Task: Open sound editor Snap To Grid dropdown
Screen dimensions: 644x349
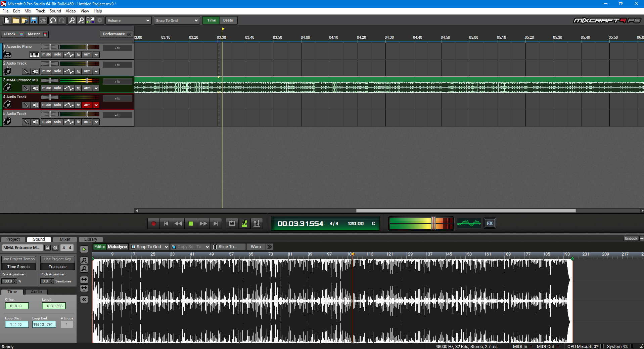Action: (x=150, y=247)
